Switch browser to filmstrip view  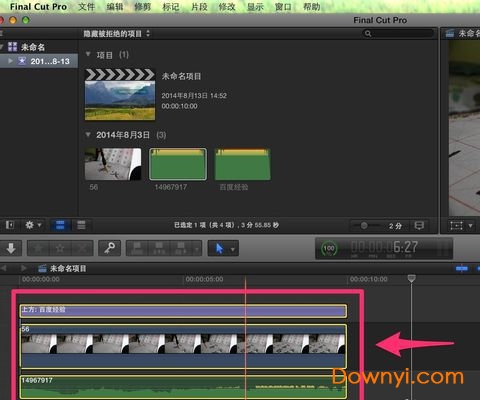tap(60, 225)
